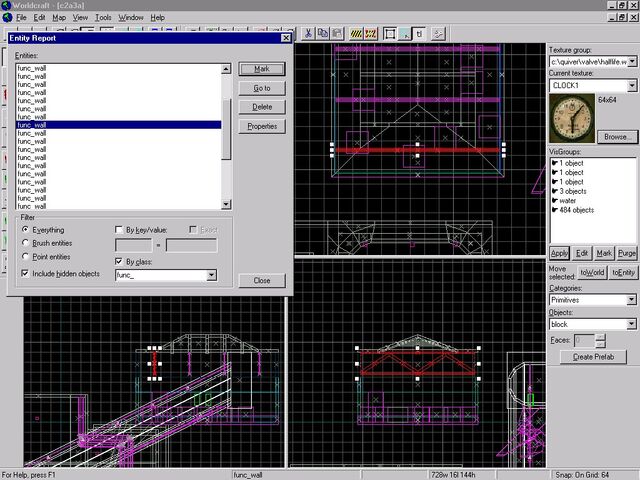This screenshot has width=640, height=480.
Task: Uncheck the By class checkbox
Action: point(119,261)
